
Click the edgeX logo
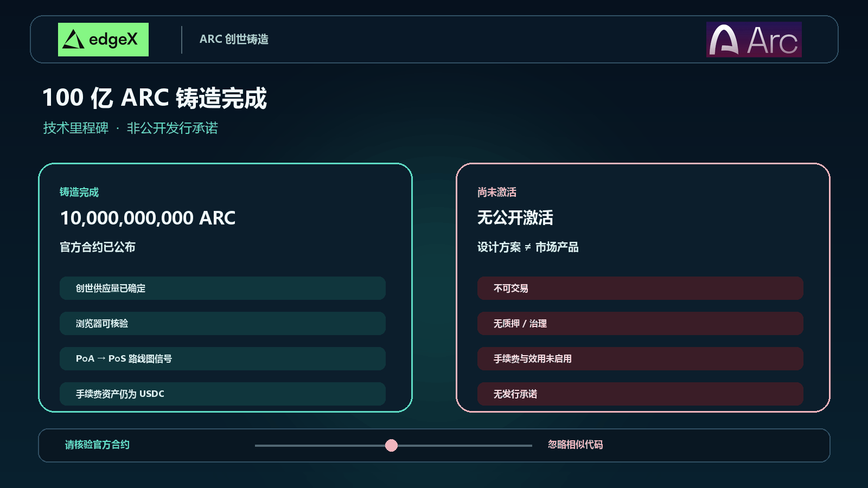[x=103, y=40]
